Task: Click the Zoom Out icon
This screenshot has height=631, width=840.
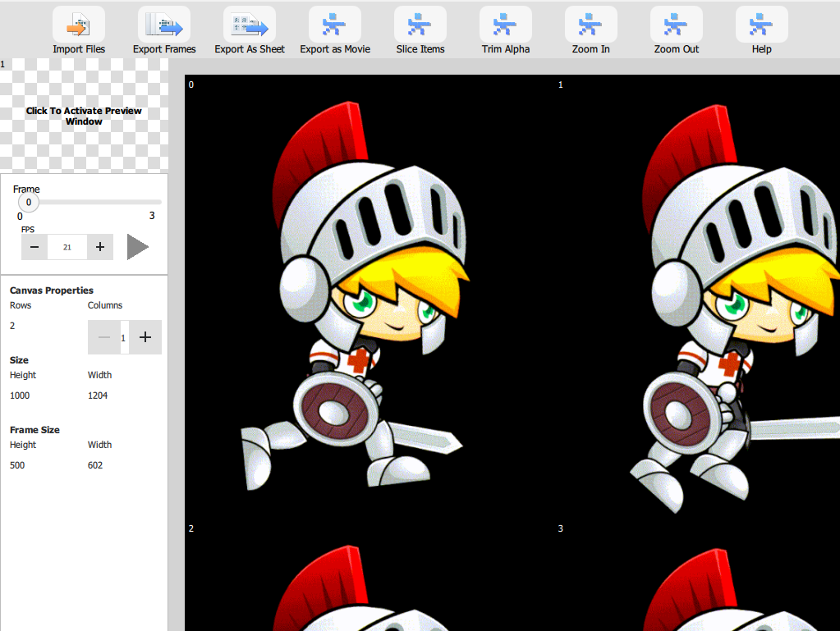Action: coord(676,25)
